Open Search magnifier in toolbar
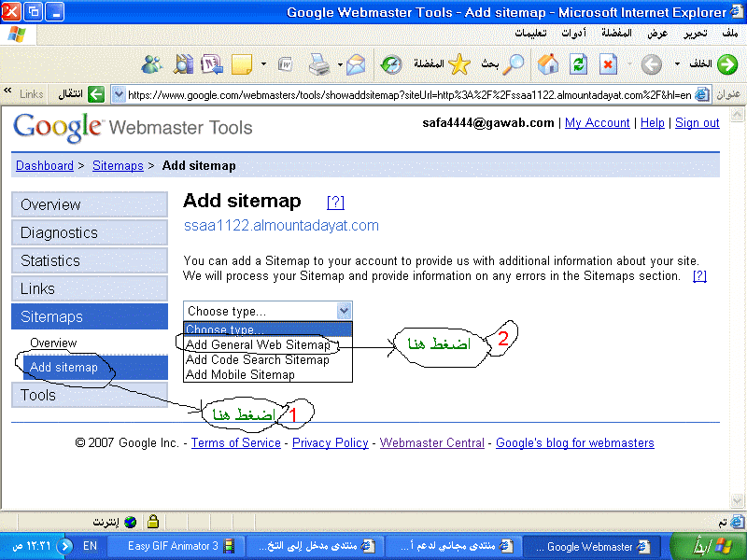Image resolution: width=747 pixels, height=560 pixels. point(514,64)
